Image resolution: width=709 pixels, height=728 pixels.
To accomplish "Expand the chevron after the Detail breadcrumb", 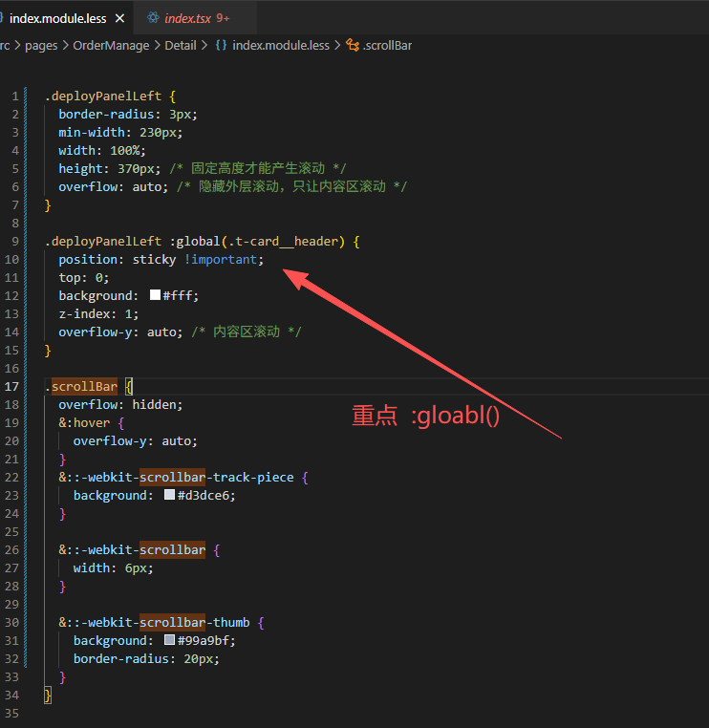I will click(x=204, y=46).
